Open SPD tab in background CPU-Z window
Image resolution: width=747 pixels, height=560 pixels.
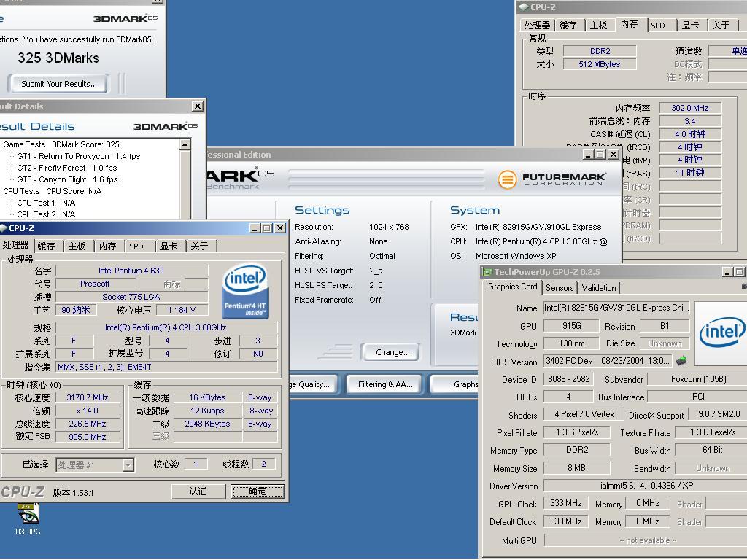[x=658, y=26]
